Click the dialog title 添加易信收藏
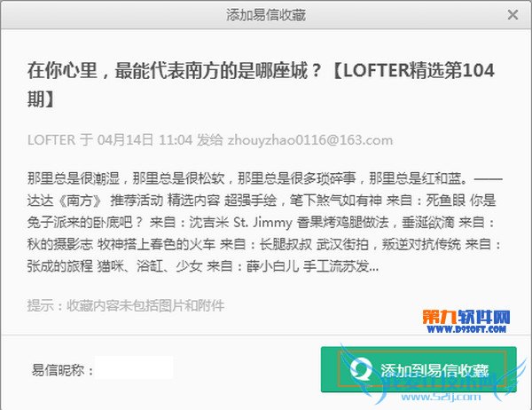 click(266, 15)
